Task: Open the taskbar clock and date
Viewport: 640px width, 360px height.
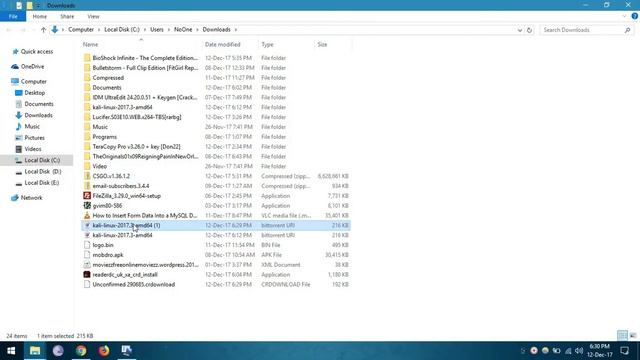Action: click(x=600, y=351)
